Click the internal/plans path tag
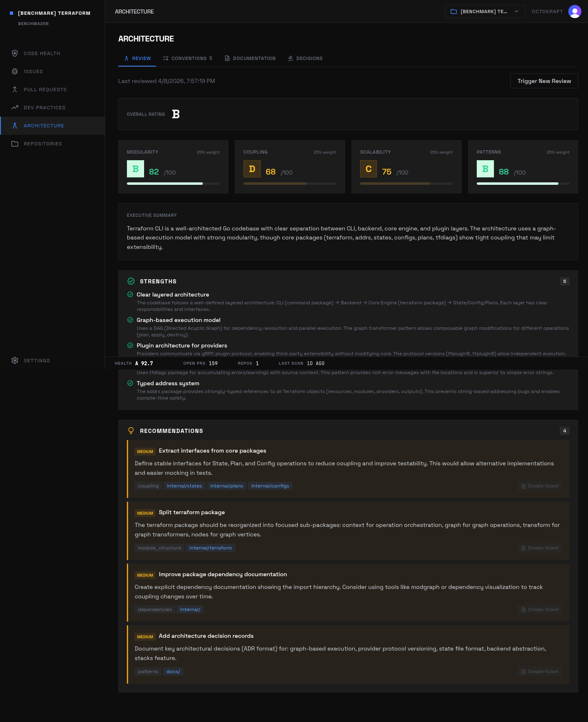Image resolution: width=588 pixels, height=722 pixels. pos(227,486)
